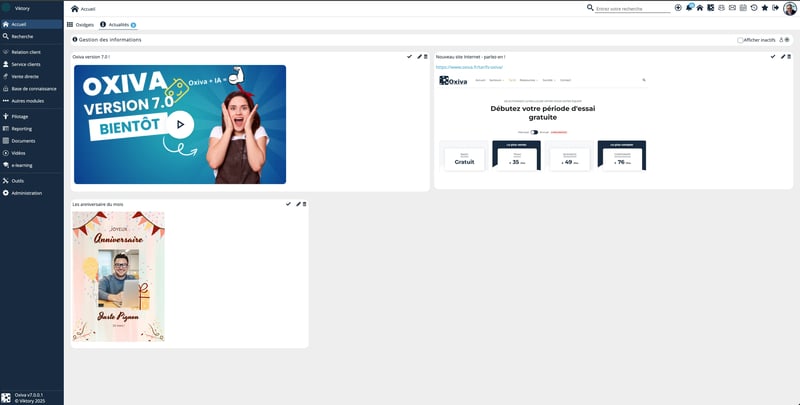Validate the Oxiva version 7.0 checkmark
The image size is (800, 405).
coord(410,57)
